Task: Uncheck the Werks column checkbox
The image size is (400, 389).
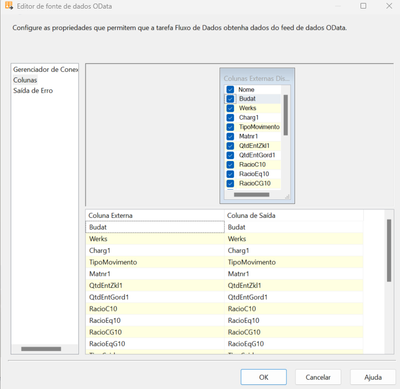Action: click(x=230, y=108)
